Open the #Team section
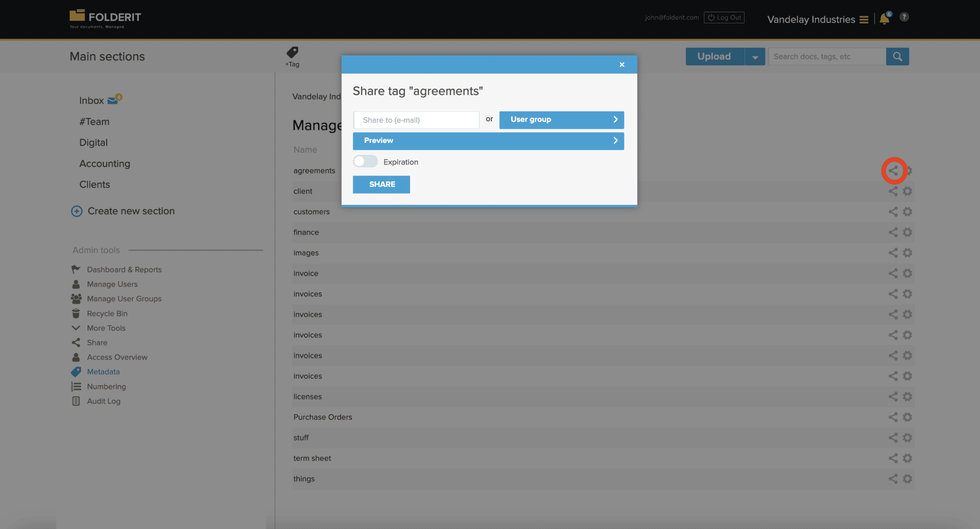980x529 pixels. (x=94, y=121)
